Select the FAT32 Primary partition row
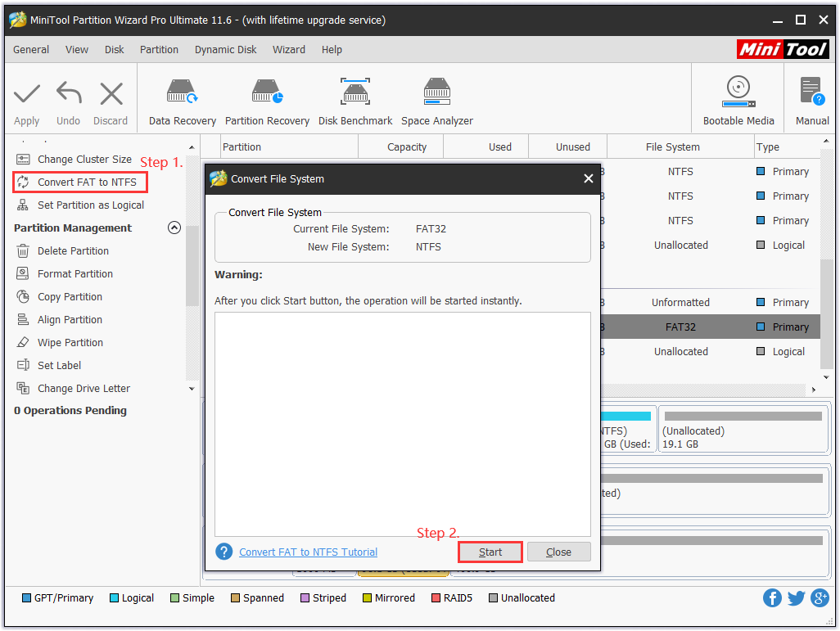Image resolution: width=840 pixels, height=631 pixels. pyautogui.click(x=711, y=327)
